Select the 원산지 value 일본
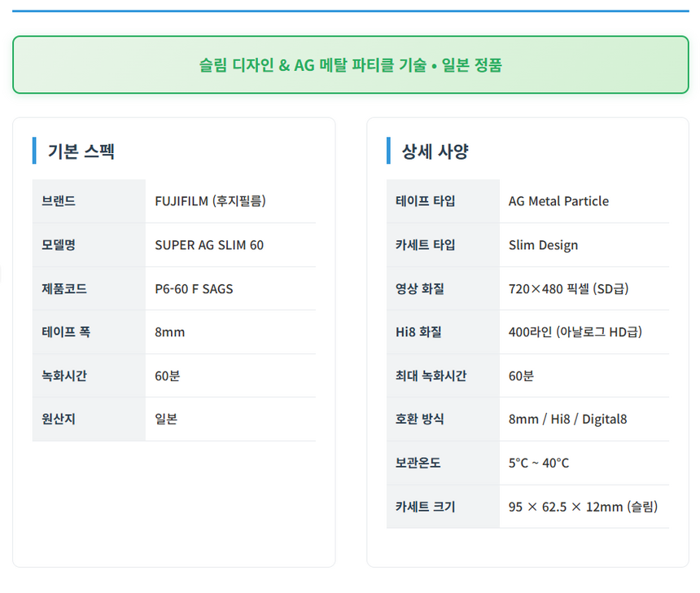 [166, 419]
